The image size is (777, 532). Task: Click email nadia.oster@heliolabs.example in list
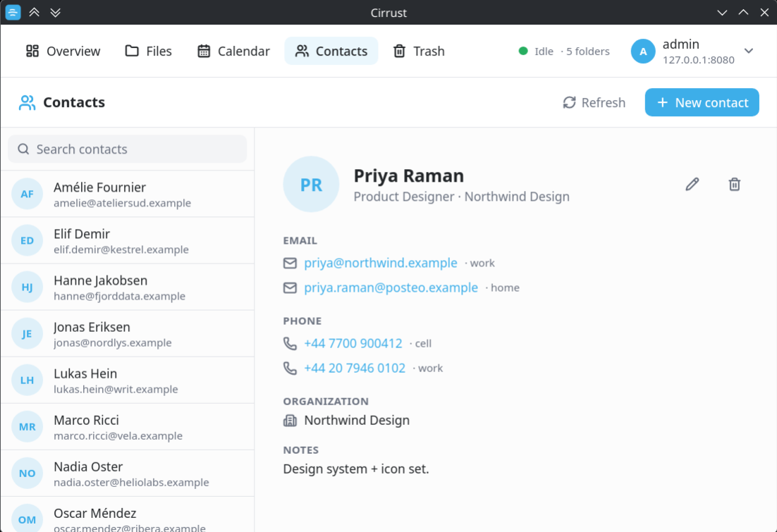pyautogui.click(x=131, y=483)
